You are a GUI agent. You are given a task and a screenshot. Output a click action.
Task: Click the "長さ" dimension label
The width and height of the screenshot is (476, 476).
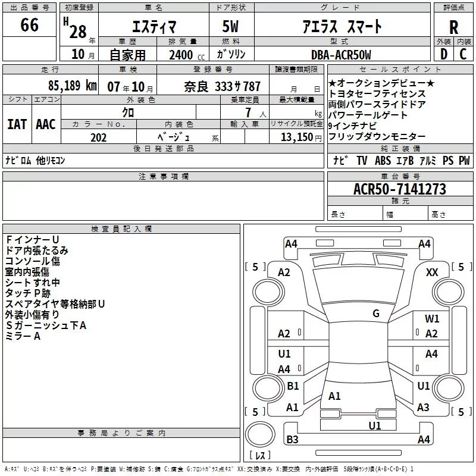pyautogui.click(x=338, y=215)
